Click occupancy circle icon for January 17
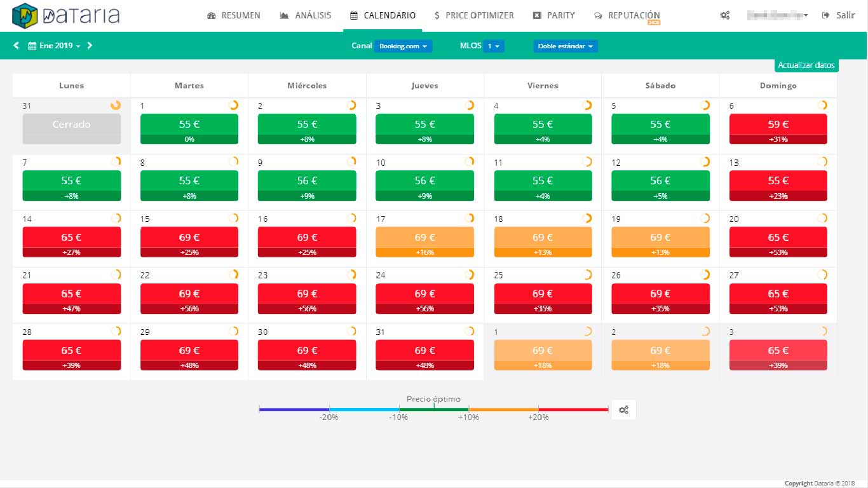The width and height of the screenshot is (868, 488). [x=469, y=219]
